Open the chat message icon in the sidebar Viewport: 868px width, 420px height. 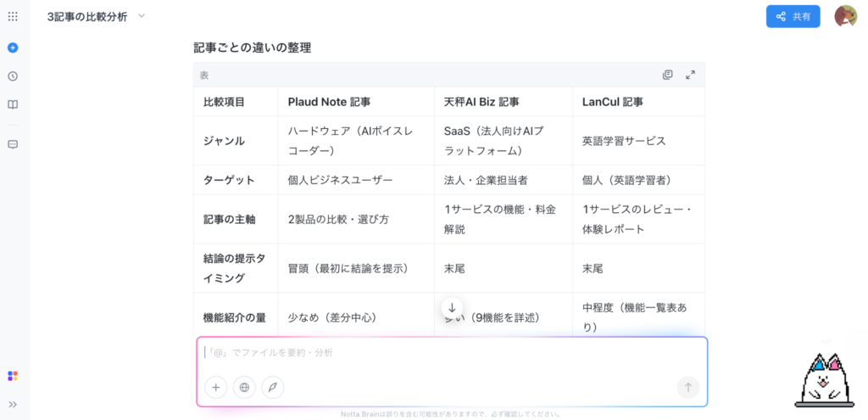point(13,144)
